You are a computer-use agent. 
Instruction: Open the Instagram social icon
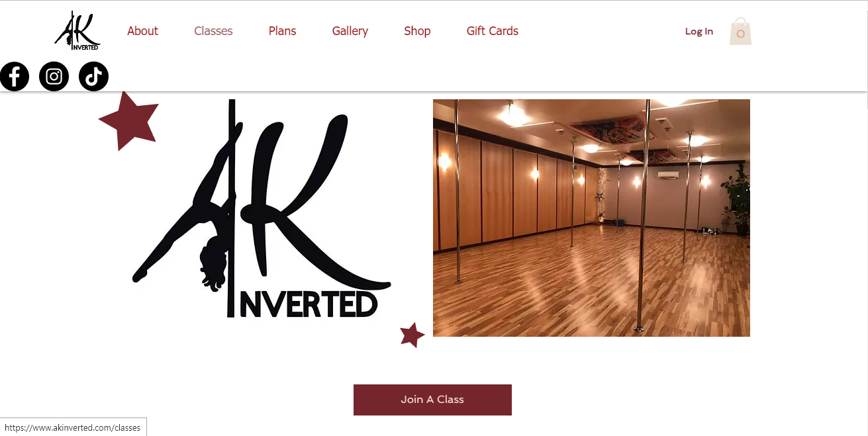(x=54, y=76)
